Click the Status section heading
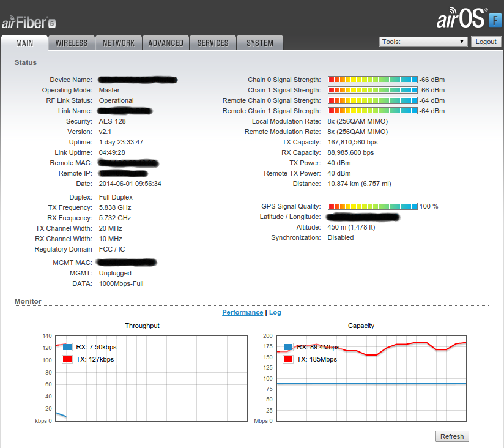This screenshot has width=504, height=448. [x=26, y=62]
